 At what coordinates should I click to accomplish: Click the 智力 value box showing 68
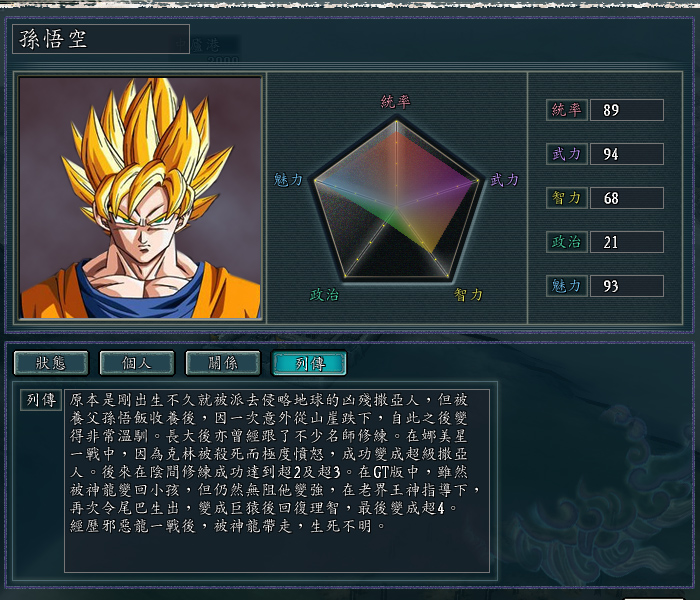pos(627,198)
